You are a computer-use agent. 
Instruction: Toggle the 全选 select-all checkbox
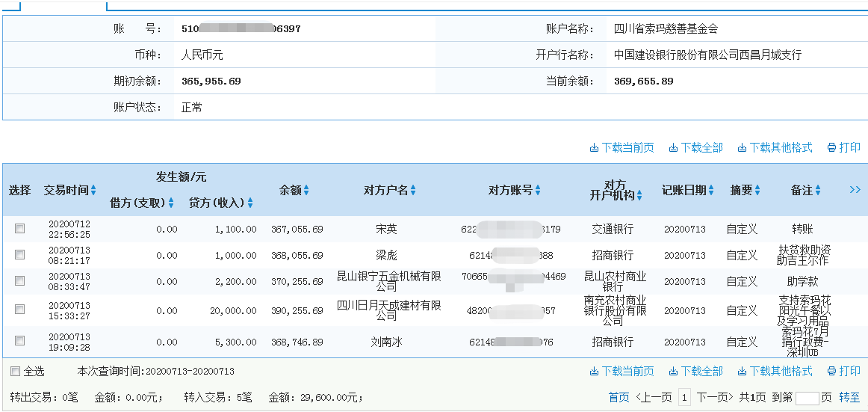(x=16, y=371)
